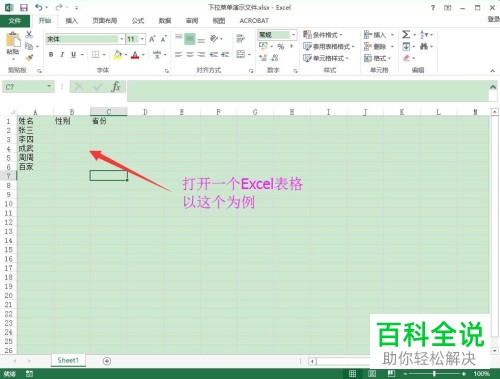The image size is (500, 379).
Task: Open the ACROBAT tab
Action: coord(254,21)
